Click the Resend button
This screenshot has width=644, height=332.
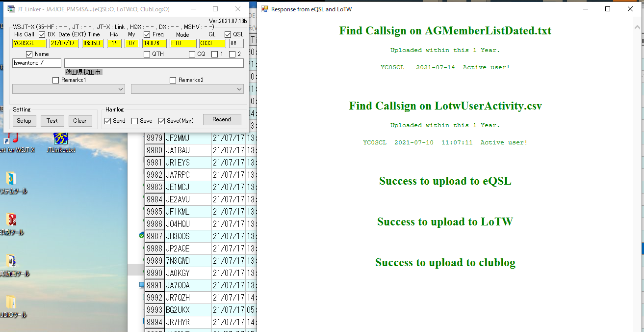[222, 119]
